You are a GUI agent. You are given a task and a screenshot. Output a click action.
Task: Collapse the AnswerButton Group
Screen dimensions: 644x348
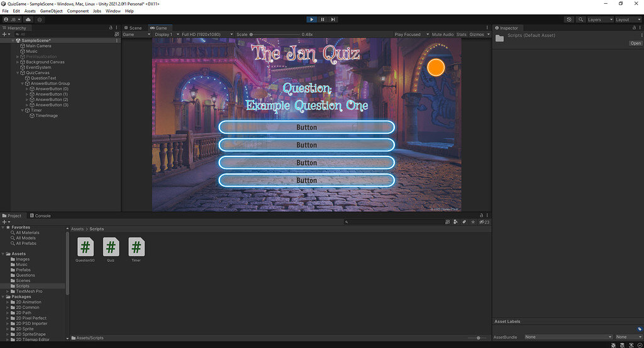point(23,84)
